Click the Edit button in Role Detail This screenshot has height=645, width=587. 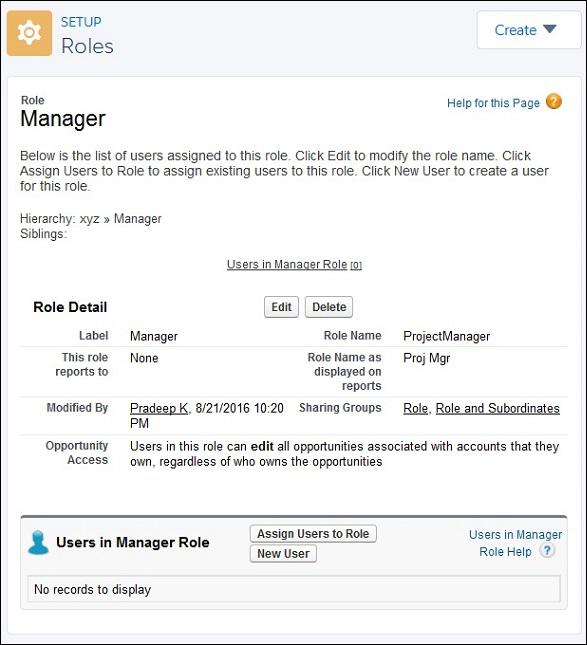coord(281,307)
